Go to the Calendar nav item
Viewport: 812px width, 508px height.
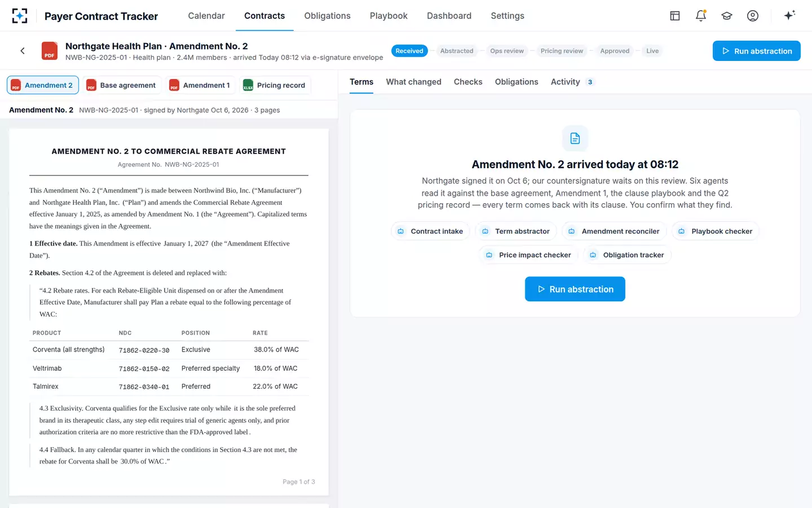(x=206, y=16)
